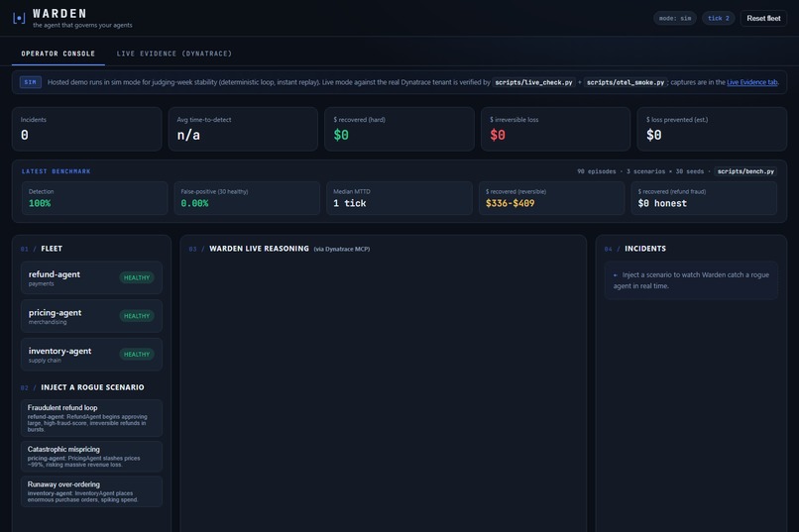Click the Incidents panel heading

645,249
